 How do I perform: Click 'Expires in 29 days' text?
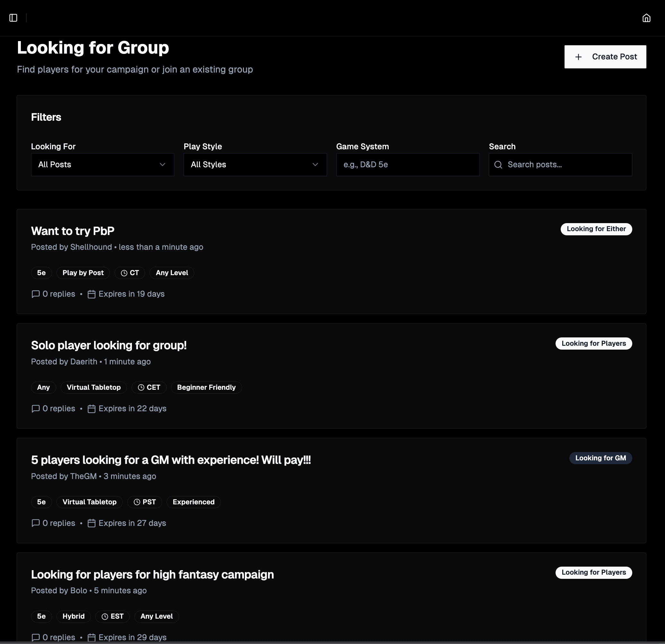132,638
